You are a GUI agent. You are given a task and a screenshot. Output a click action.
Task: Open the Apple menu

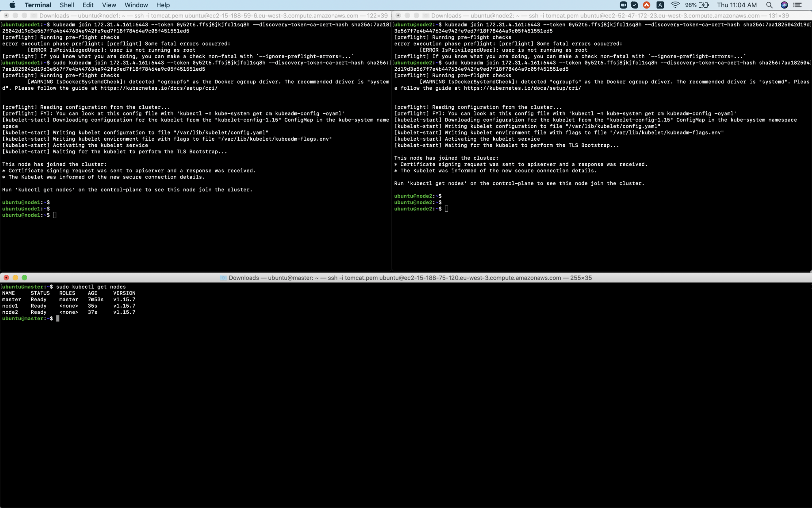12,5
